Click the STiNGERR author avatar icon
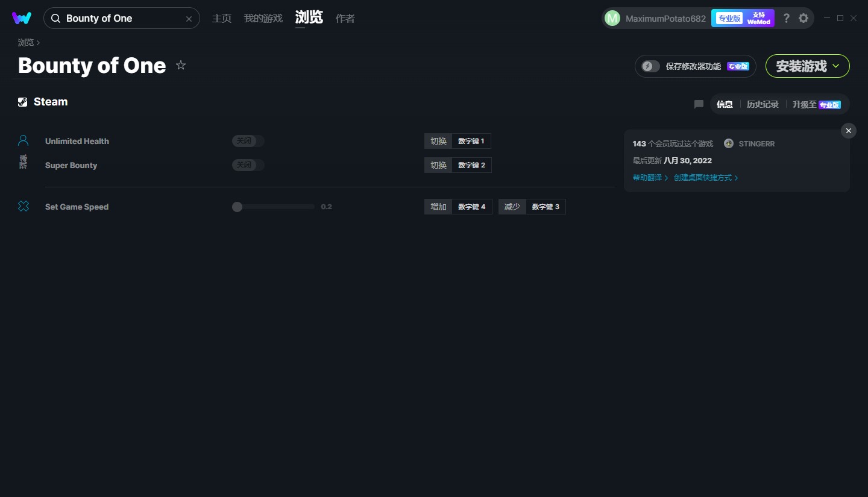The height and width of the screenshot is (497, 868). point(729,143)
